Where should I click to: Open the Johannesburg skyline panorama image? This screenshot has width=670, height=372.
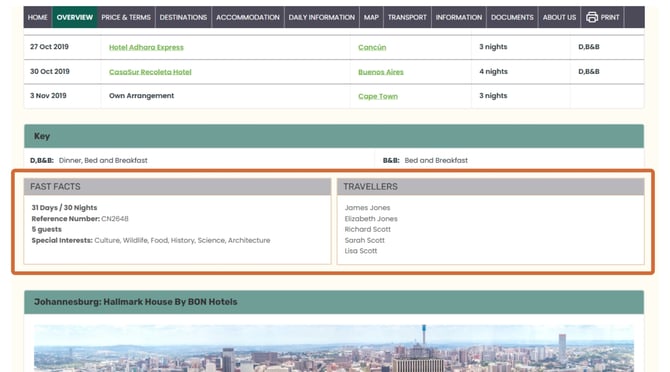334,348
